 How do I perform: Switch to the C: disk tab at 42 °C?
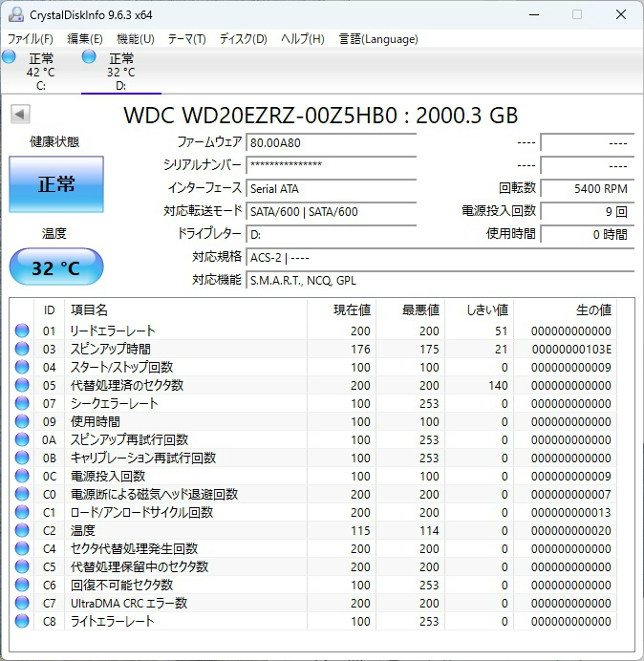[x=40, y=71]
